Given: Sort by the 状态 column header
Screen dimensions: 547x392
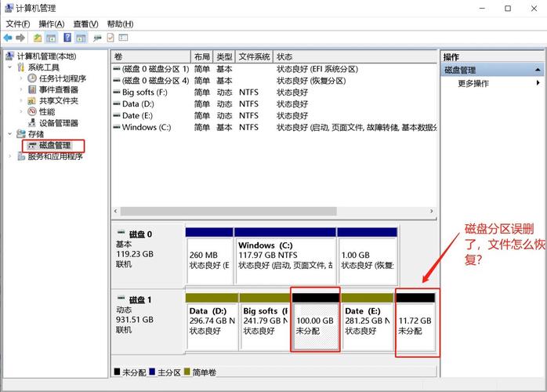Looking at the screenshot, I should pyautogui.click(x=355, y=56).
